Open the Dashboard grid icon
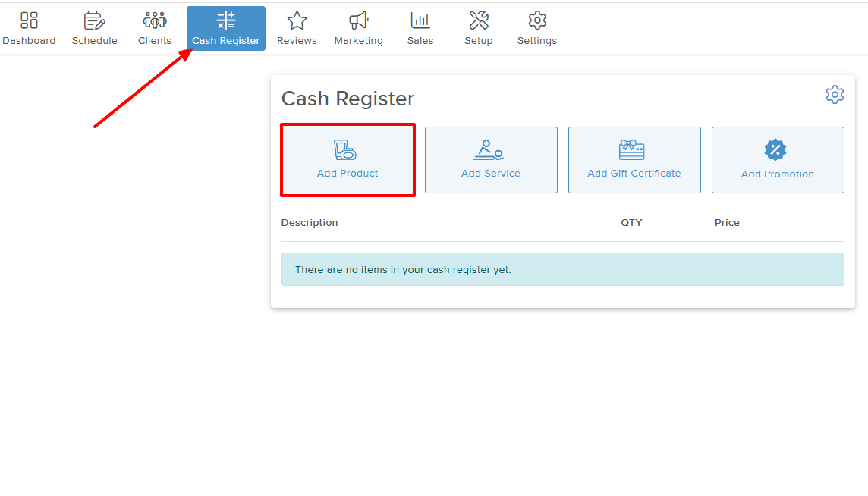 pyautogui.click(x=29, y=20)
